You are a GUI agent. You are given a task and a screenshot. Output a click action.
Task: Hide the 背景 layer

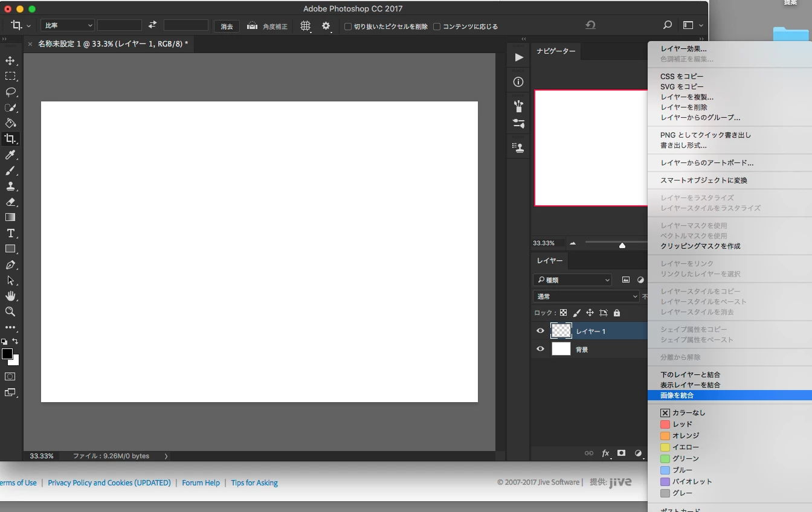pos(540,349)
